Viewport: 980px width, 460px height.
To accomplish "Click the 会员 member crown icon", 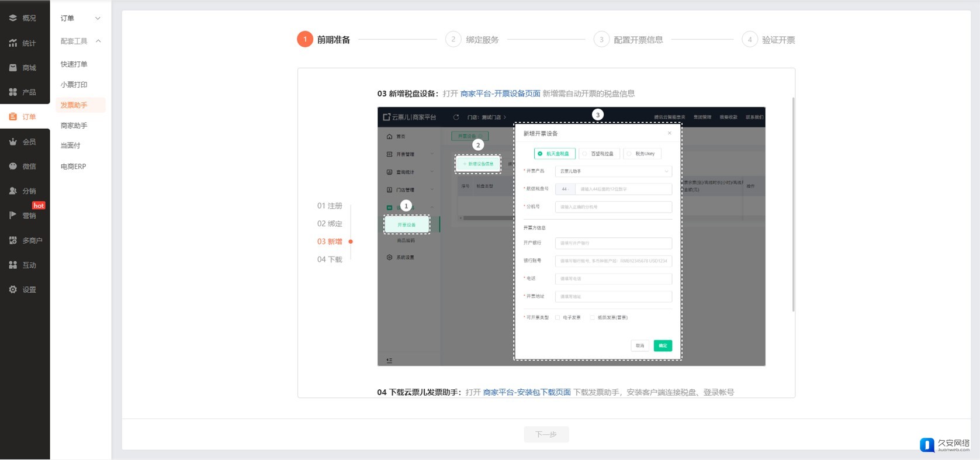I will [x=13, y=142].
